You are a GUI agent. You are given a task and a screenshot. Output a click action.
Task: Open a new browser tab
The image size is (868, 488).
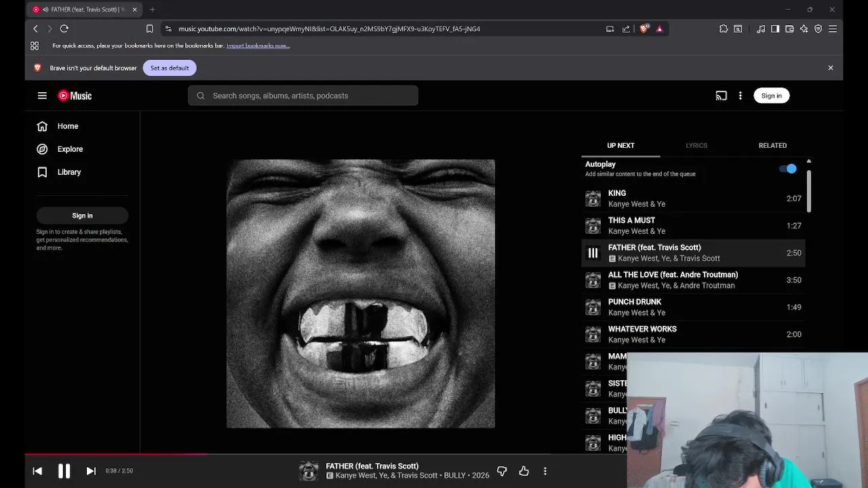coord(152,9)
